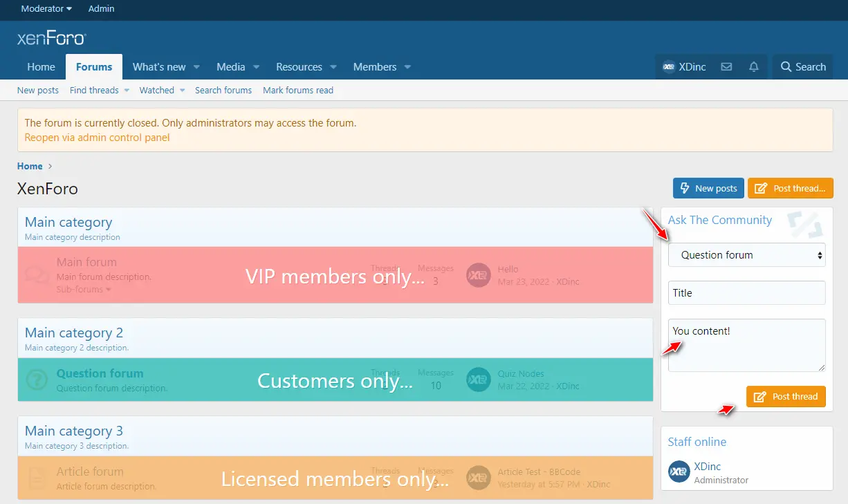Open the What's new tab
The height and width of the screenshot is (504, 848).
pos(159,67)
